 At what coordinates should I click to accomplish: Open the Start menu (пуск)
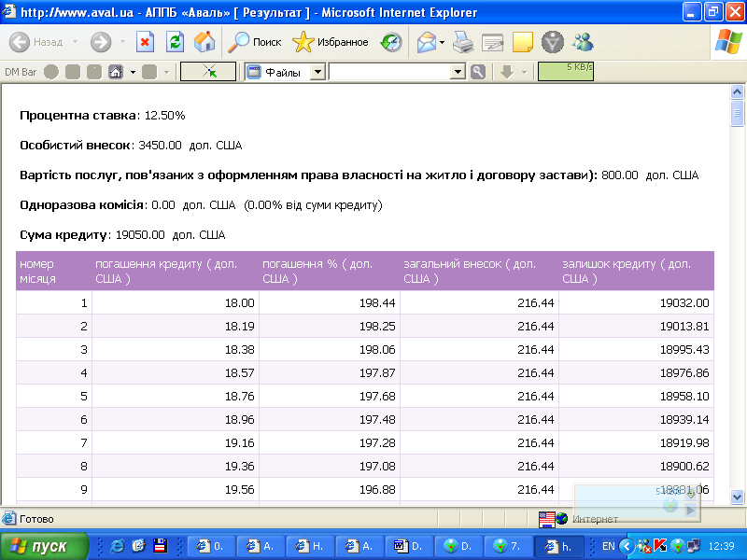45,546
